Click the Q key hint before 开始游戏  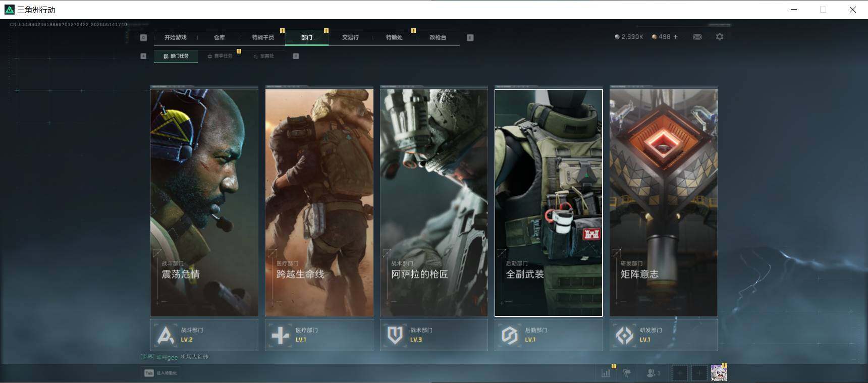click(x=143, y=37)
